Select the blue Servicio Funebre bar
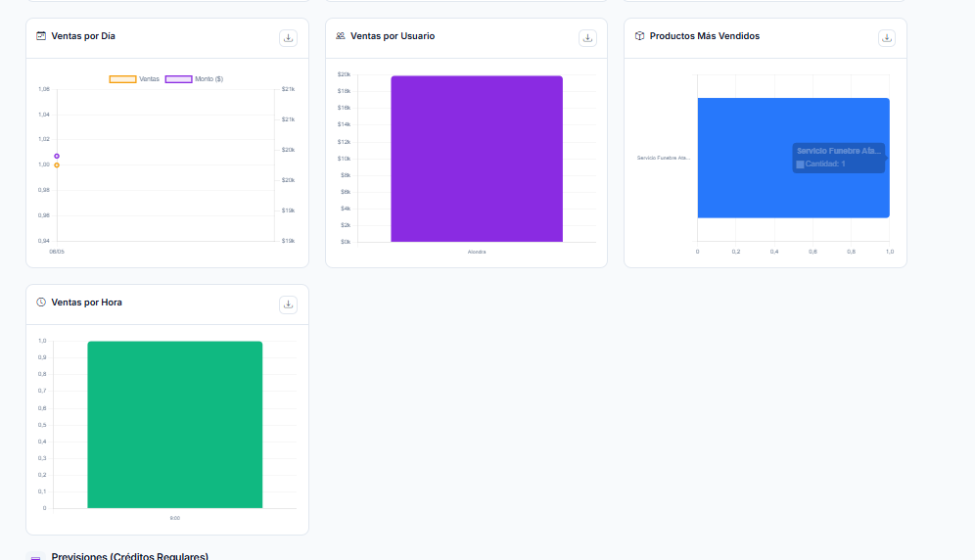This screenshot has width=975, height=560. click(794, 158)
